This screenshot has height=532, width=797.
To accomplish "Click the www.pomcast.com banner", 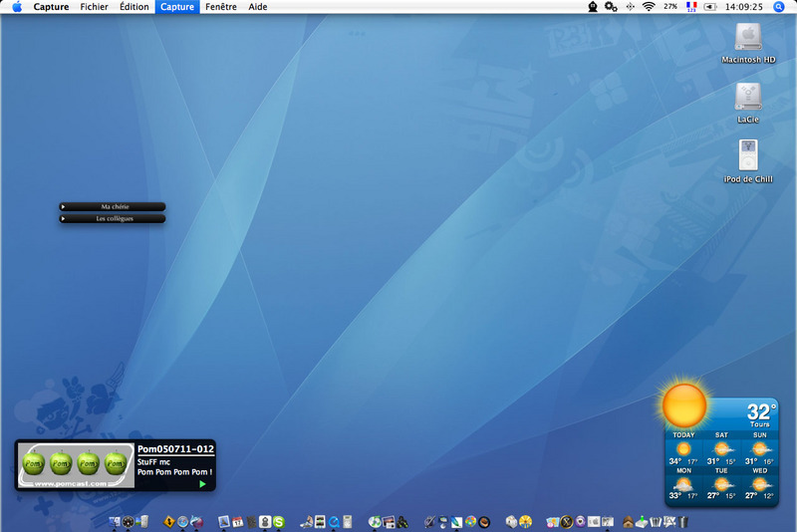I will (77, 482).
